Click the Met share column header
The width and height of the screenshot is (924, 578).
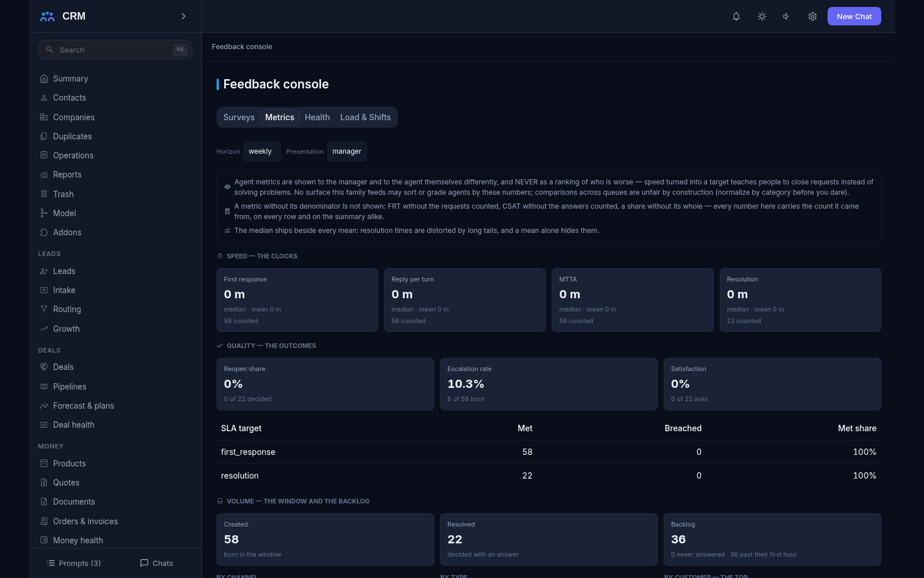click(x=857, y=428)
